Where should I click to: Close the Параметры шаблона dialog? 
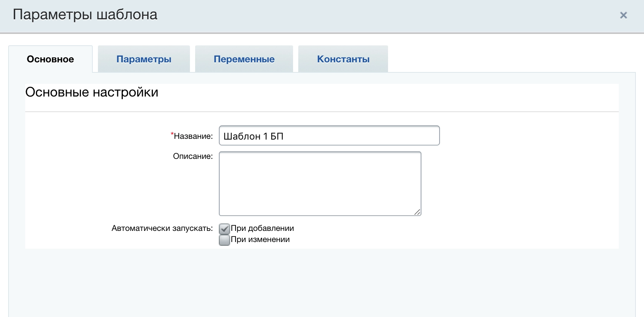tap(623, 15)
